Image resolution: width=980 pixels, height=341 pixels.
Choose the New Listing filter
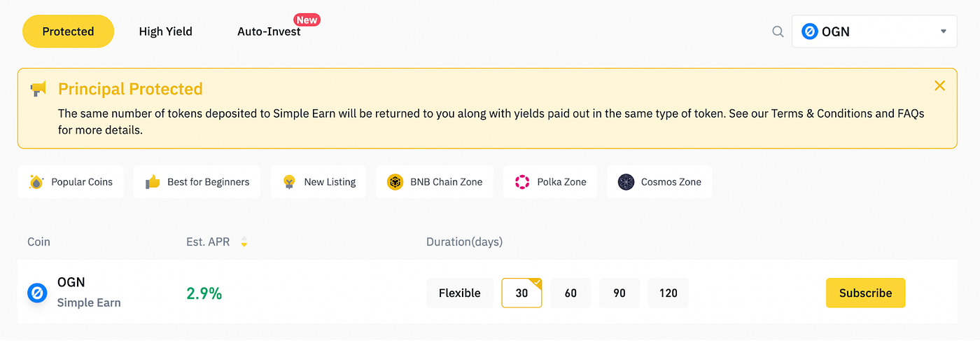[x=318, y=182]
